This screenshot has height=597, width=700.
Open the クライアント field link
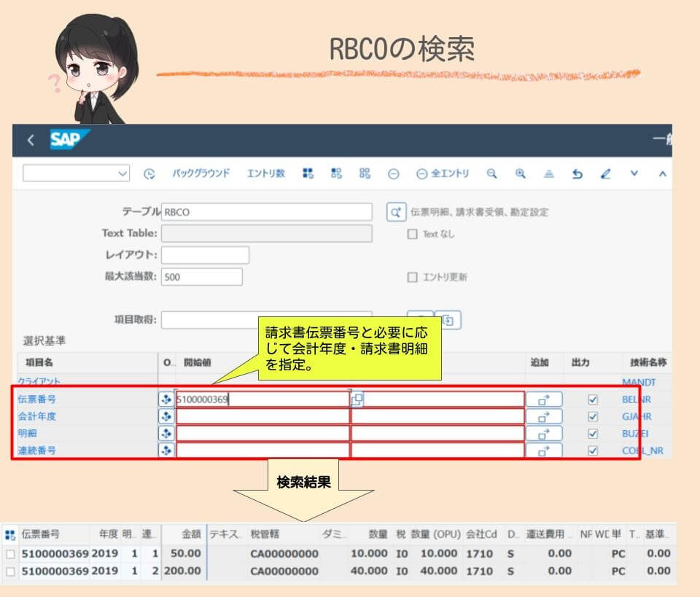pos(36,382)
